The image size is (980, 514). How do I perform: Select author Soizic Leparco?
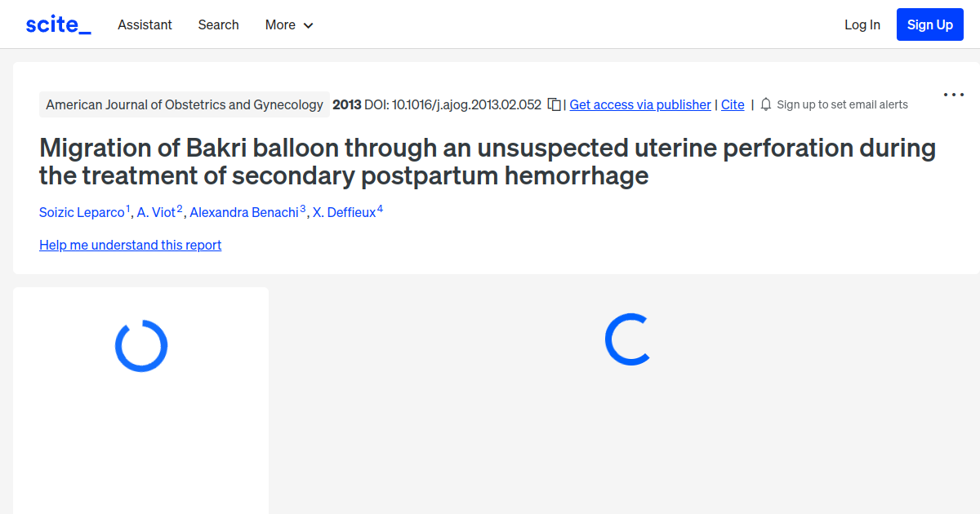[x=82, y=212]
